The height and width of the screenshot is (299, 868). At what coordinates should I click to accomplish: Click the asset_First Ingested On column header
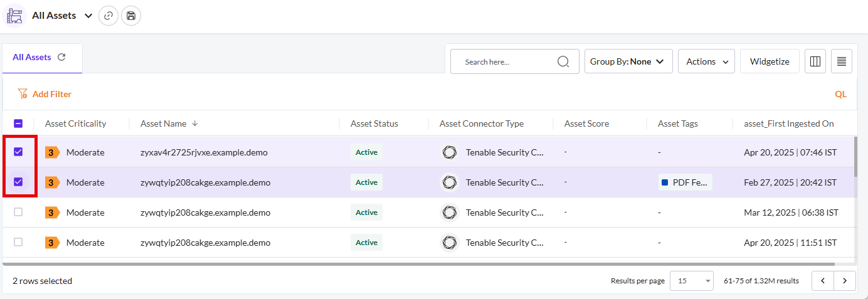coord(789,123)
